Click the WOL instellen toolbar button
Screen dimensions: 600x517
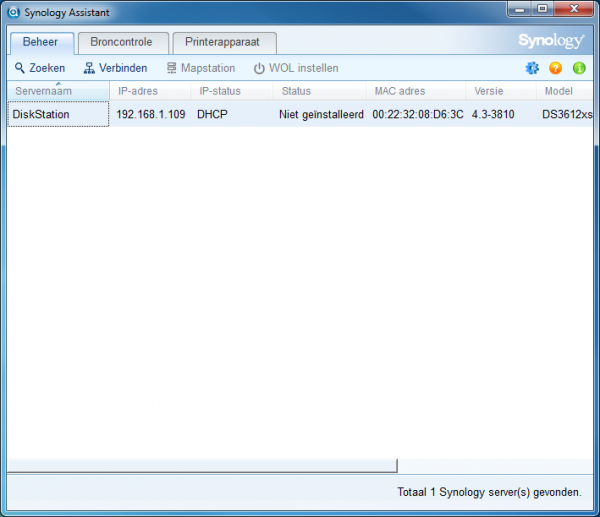[296, 68]
